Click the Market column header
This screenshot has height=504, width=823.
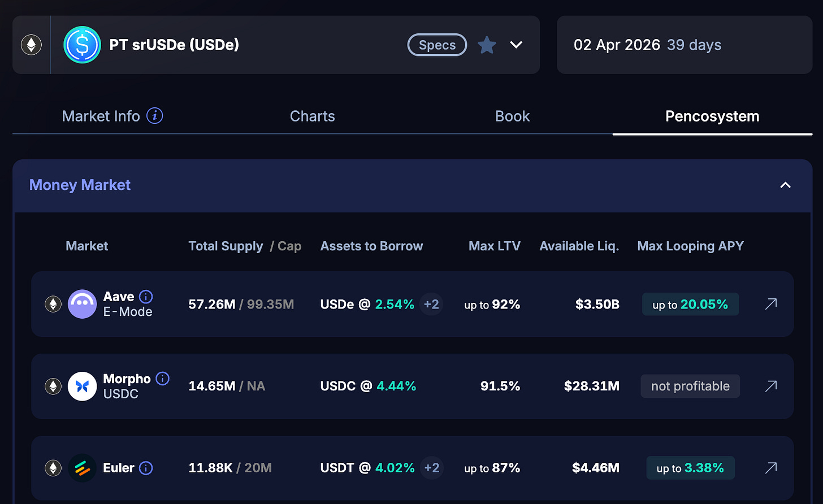[x=86, y=246]
